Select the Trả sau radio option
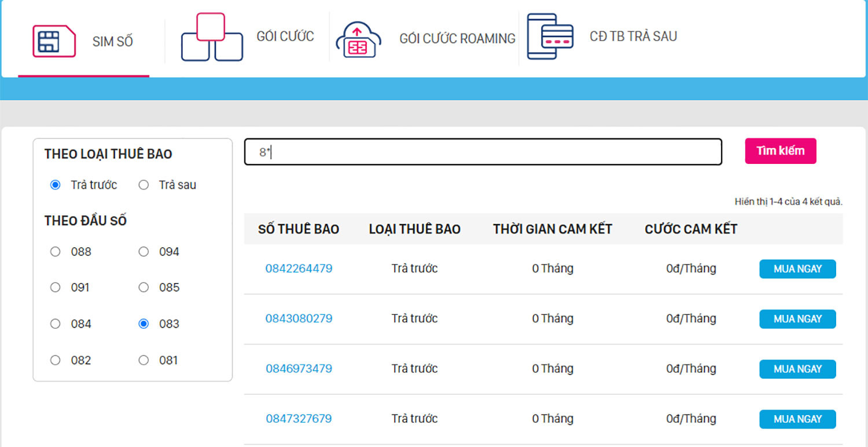 144,185
